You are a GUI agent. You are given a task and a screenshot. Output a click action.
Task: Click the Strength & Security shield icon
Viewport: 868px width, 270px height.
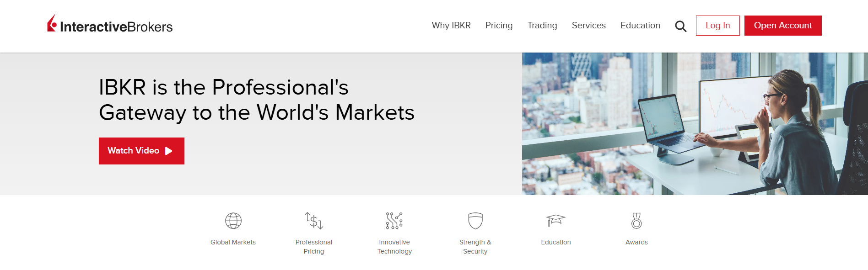475,221
